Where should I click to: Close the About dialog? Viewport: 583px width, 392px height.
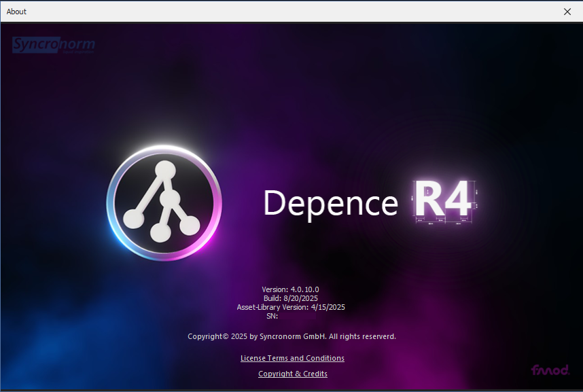[567, 12]
